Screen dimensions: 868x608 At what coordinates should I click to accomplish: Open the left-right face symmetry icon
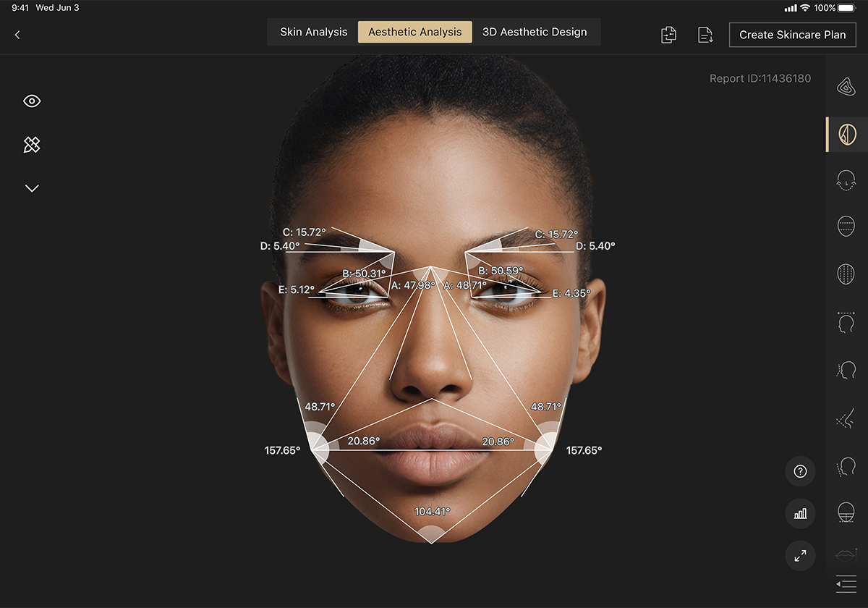tap(846, 180)
